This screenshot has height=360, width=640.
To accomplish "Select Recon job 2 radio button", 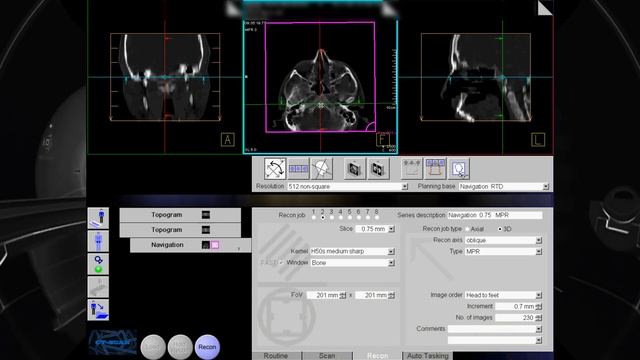I will click(322, 218).
